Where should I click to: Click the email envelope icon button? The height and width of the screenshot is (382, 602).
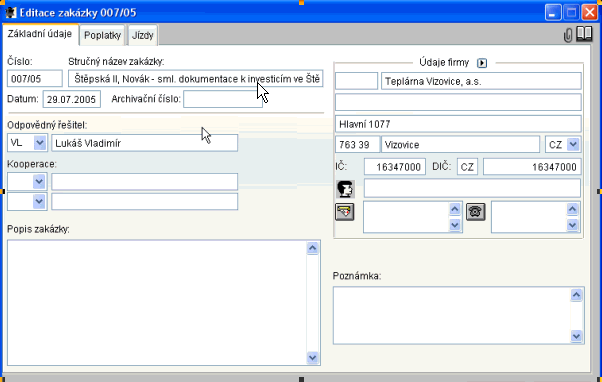click(x=344, y=212)
